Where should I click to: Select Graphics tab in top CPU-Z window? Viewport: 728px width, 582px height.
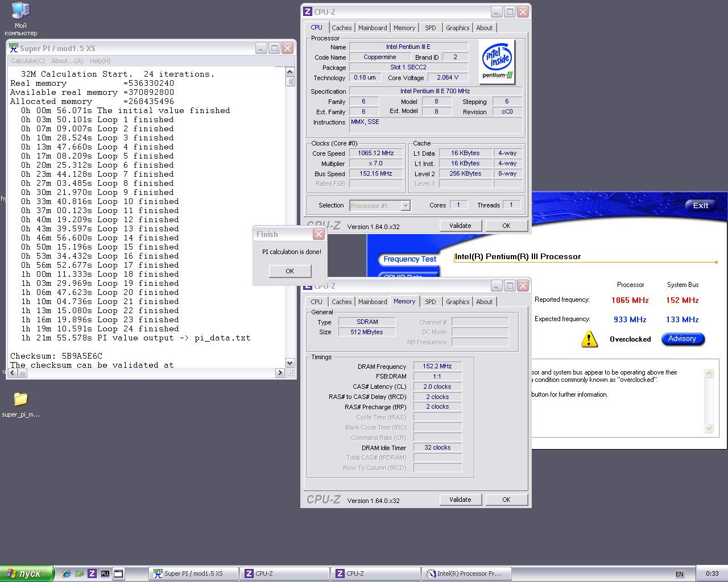458,28
